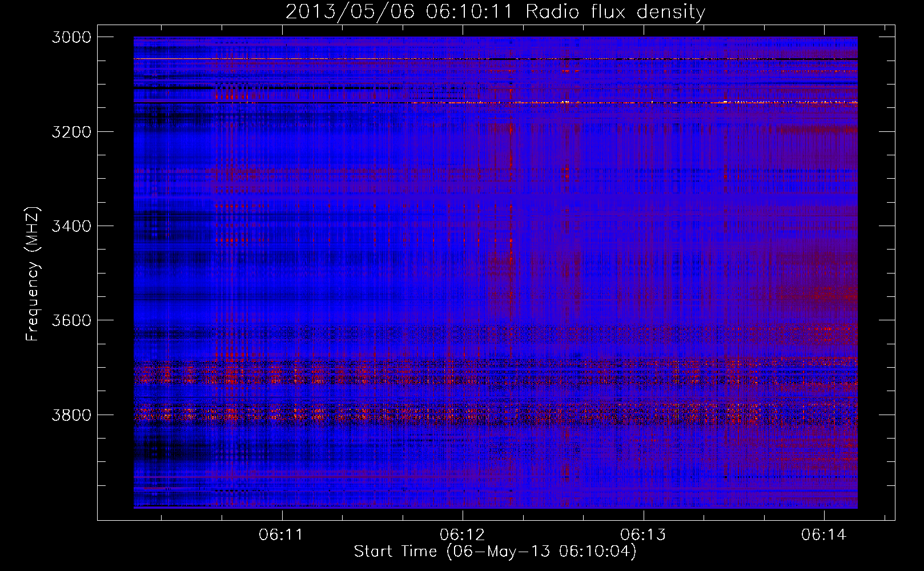The width and height of the screenshot is (924, 571).
Task: Click the "Start Time (06-May-13 06:10:04)" axis label
Action: pos(495,552)
